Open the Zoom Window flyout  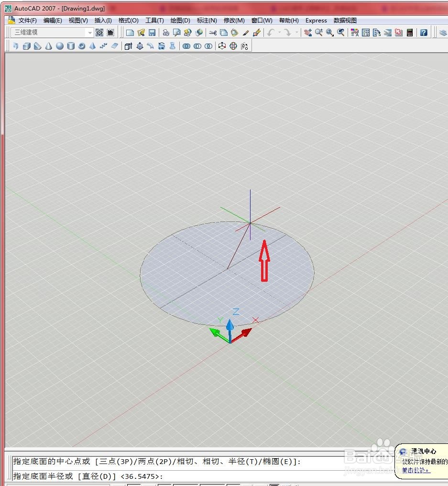point(330,33)
